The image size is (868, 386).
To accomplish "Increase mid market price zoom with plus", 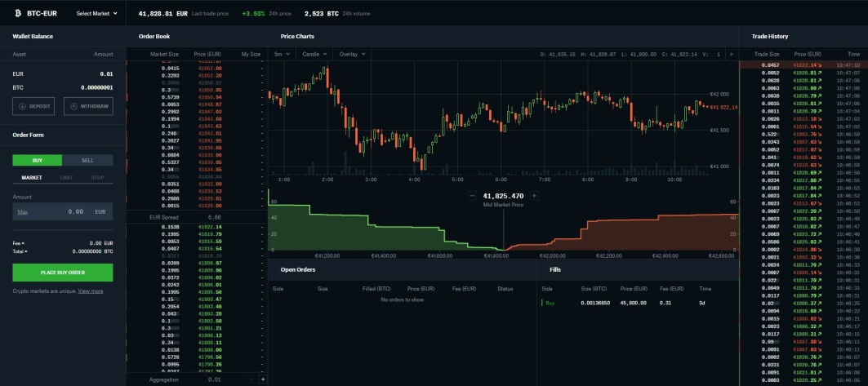I will point(534,196).
